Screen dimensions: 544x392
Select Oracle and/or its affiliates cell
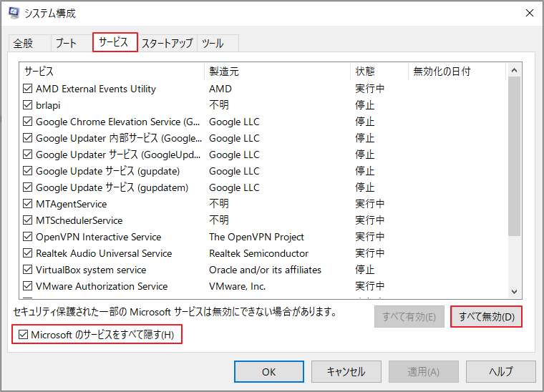click(x=265, y=270)
